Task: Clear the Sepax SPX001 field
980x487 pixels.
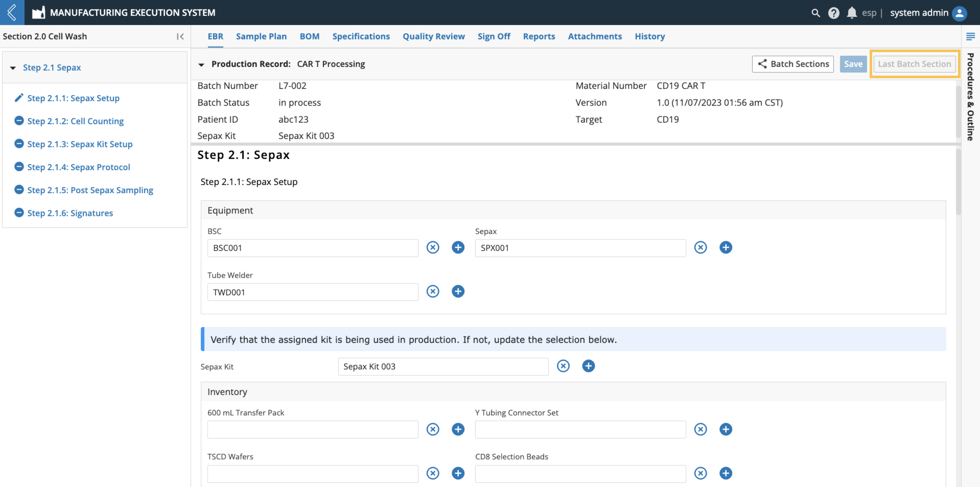Action: [x=700, y=248]
